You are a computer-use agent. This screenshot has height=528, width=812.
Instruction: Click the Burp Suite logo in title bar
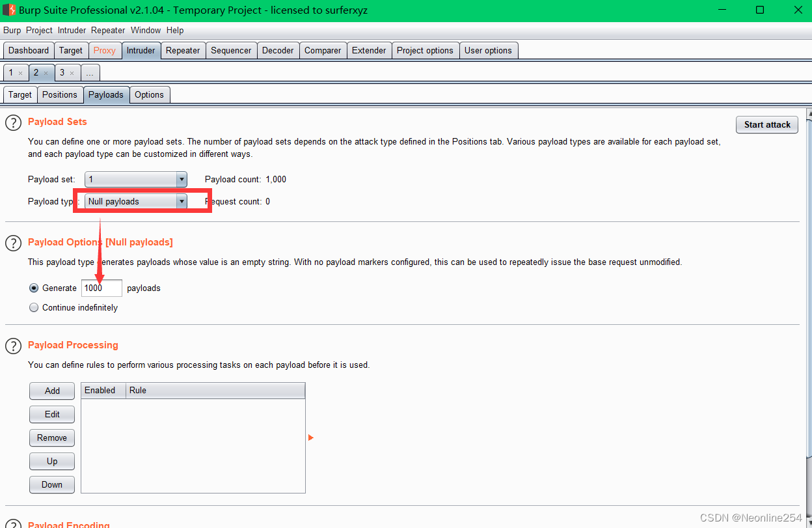9,10
